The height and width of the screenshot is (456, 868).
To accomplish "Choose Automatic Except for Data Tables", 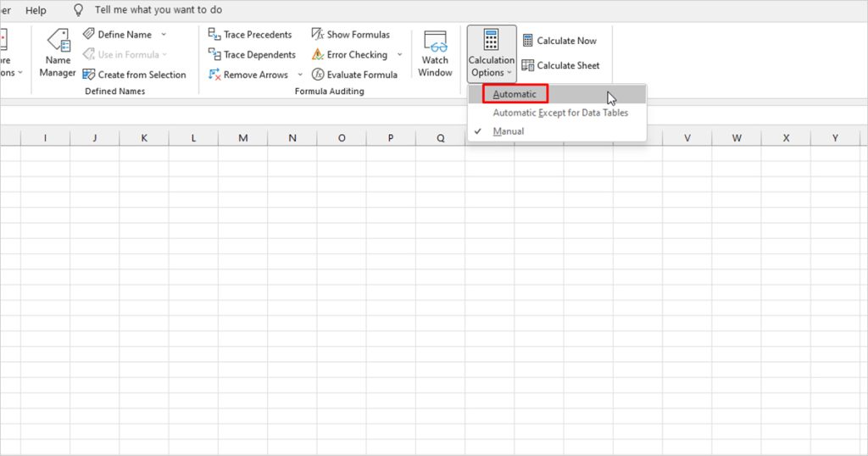I will point(557,113).
